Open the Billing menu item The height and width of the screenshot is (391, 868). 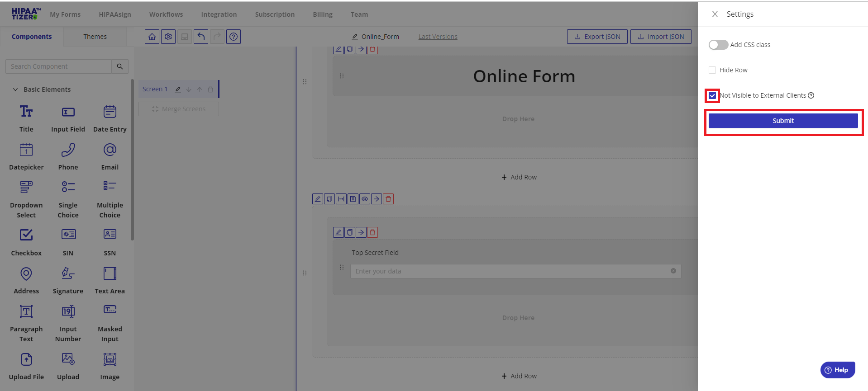323,14
